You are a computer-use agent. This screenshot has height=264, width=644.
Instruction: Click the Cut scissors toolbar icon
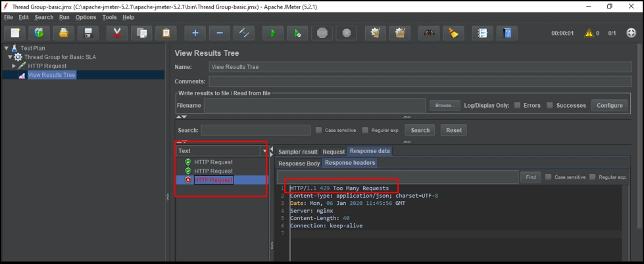117,33
